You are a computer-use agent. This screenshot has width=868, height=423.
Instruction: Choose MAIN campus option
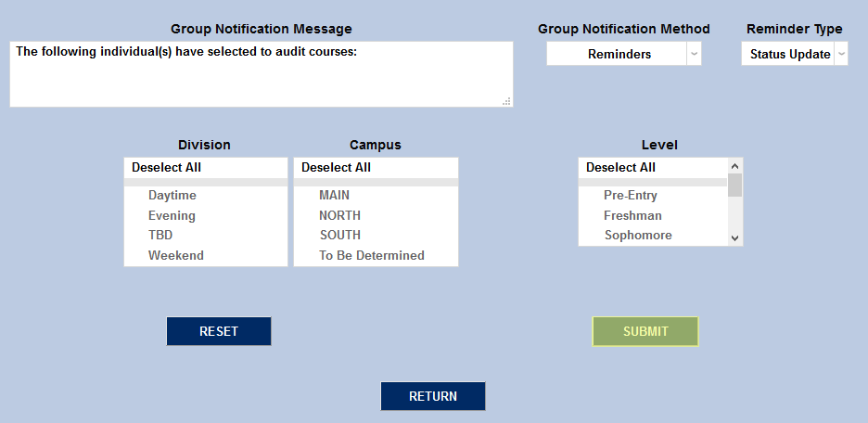pos(335,196)
